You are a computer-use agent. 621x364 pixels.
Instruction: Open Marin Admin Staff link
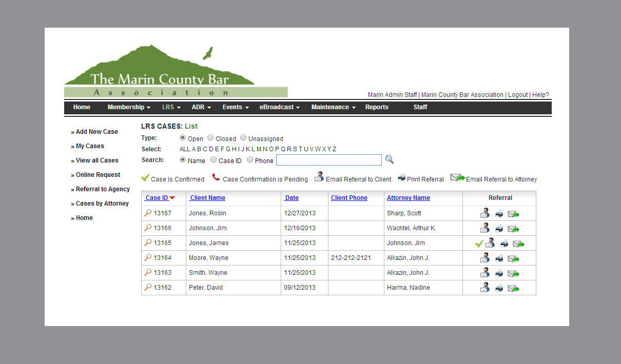[392, 95]
